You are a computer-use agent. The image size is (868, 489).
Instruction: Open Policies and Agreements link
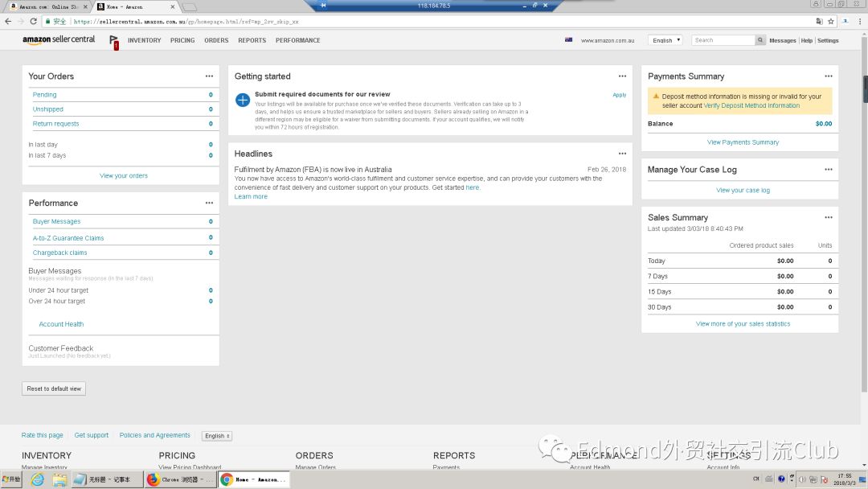coord(154,435)
